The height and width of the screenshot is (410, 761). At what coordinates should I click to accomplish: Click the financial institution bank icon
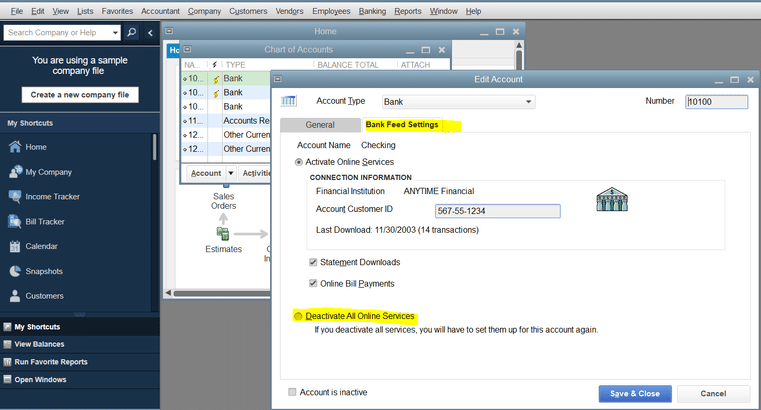coord(612,198)
